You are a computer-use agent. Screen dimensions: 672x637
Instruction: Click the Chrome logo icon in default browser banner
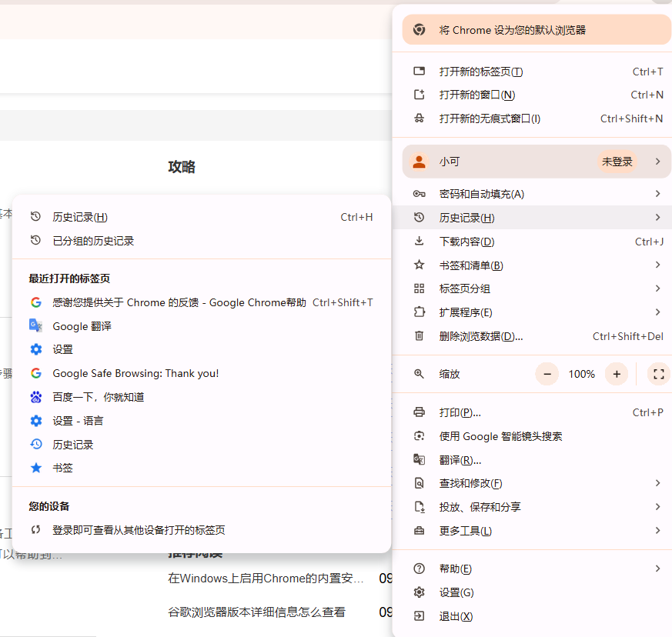tap(420, 30)
